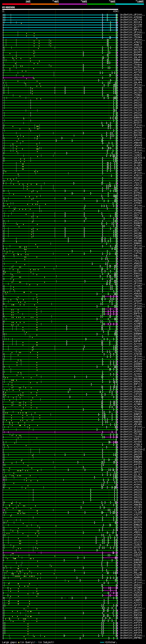Click UniRef100_C0LGQ5 label
This screenshot has width=146, height=644.
[x=131, y=512]
